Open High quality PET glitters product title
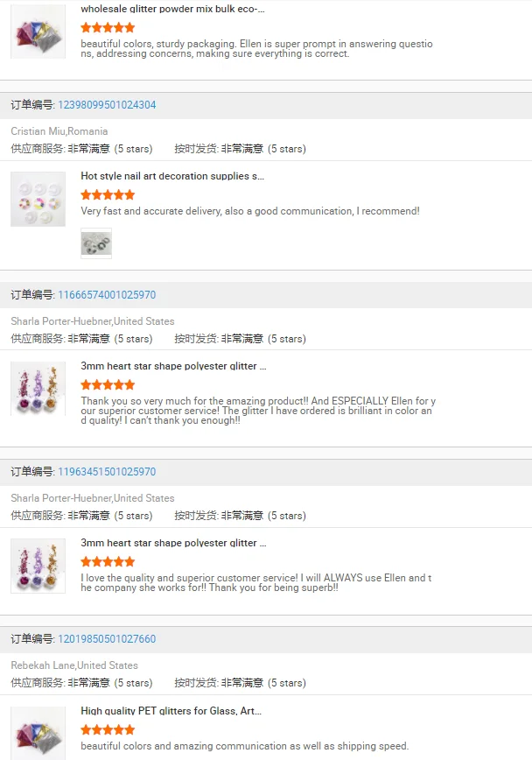The width and height of the screenshot is (532, 760). (171, 711)
